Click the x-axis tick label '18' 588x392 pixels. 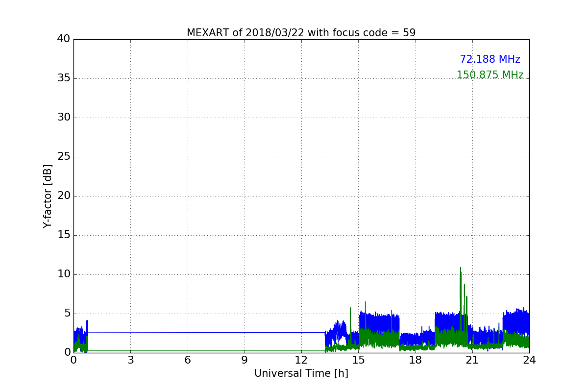point(415,360)
